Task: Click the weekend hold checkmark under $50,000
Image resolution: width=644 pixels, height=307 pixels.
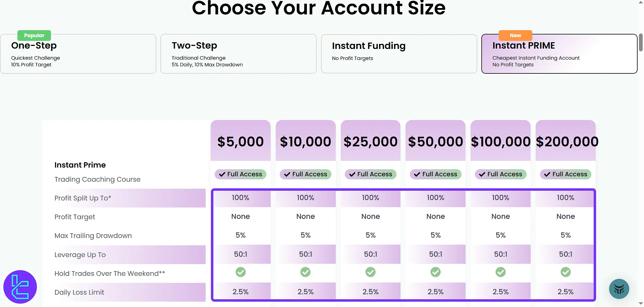Action: (x=435, y=272)
